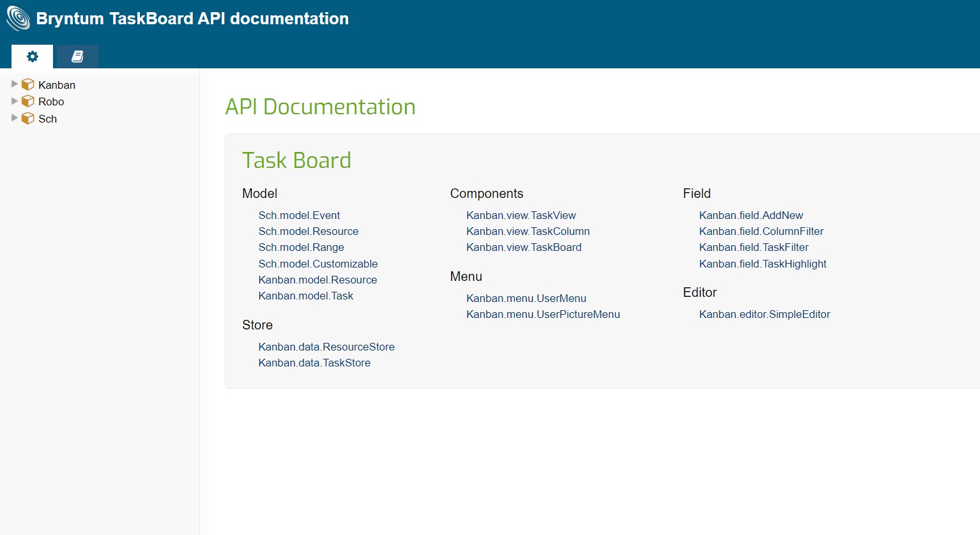Select the Kanban tree item label
The image size is (980, 535).
point(57,85)
